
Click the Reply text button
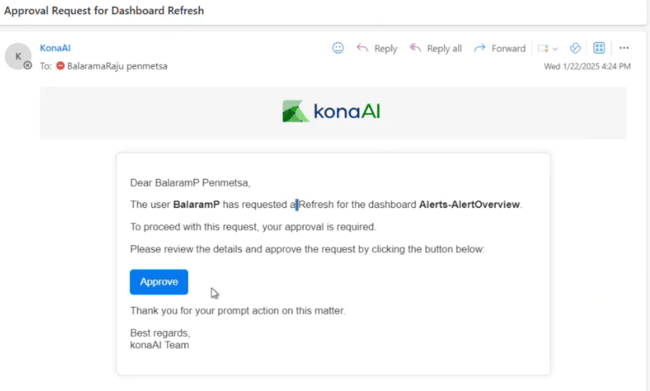386,49
